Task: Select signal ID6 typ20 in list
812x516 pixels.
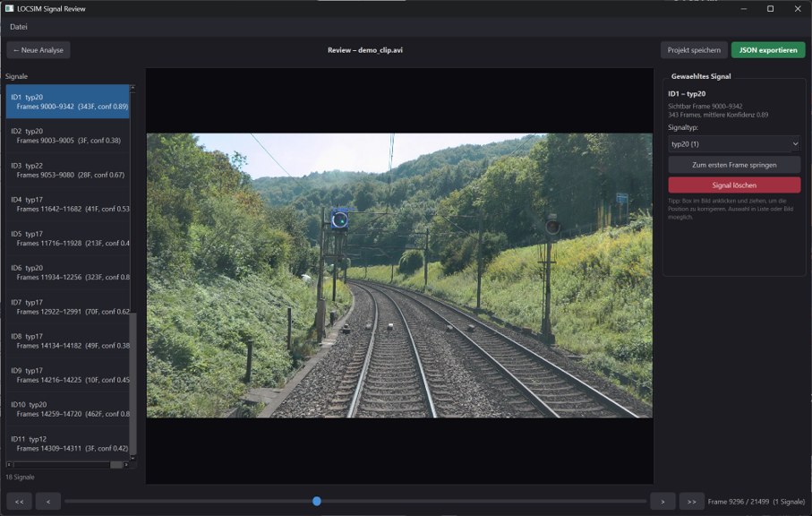Action: 68,272
